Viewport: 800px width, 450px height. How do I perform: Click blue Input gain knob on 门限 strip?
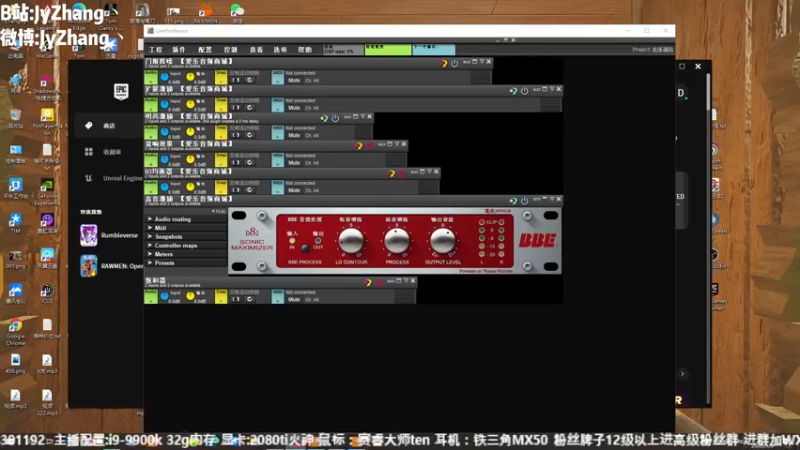pyautogui.click(x=164, y=77)
